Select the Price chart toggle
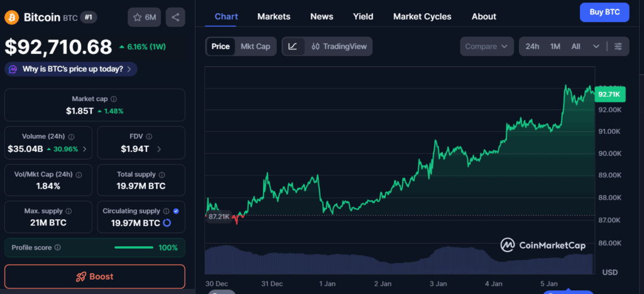 (220, 46)
